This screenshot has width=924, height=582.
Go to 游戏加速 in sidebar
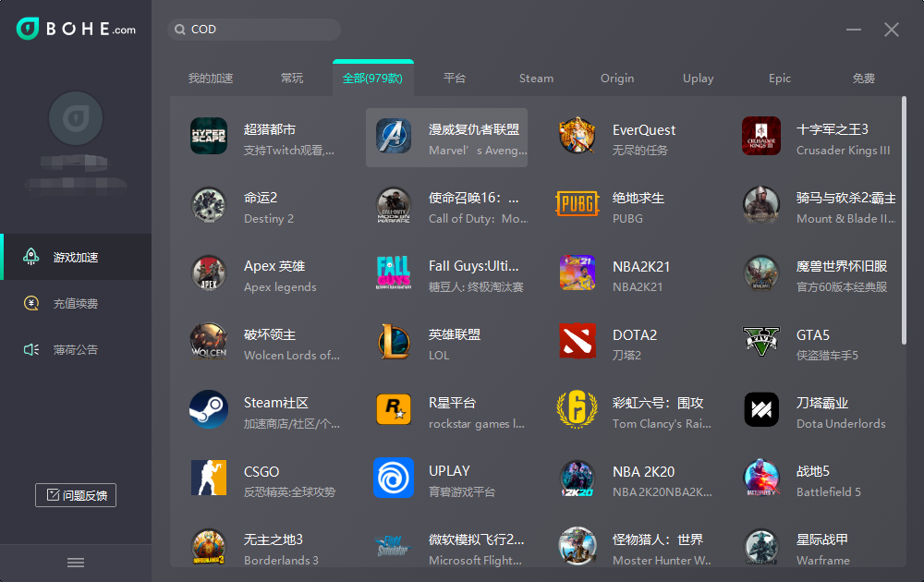click(76, 257)
